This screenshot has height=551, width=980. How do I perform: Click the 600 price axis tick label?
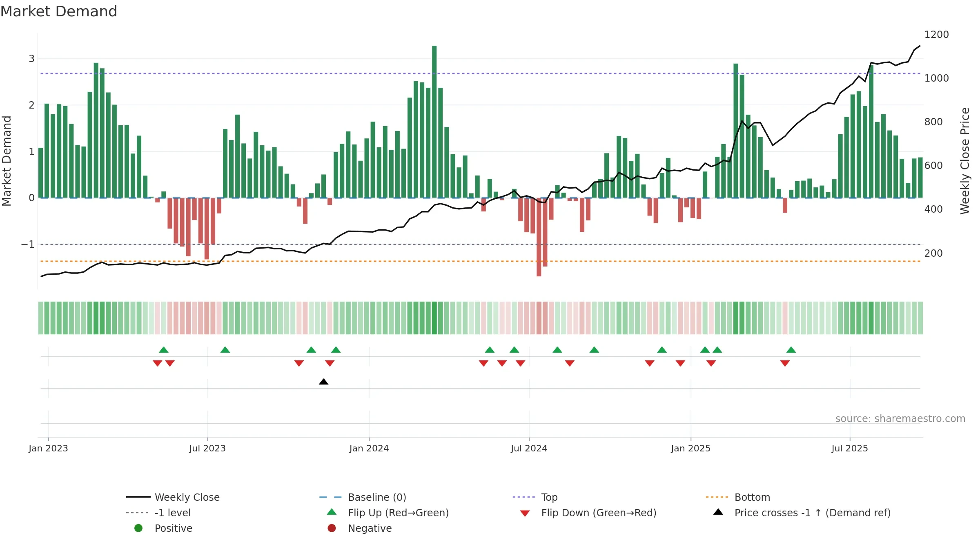(934, 165)
